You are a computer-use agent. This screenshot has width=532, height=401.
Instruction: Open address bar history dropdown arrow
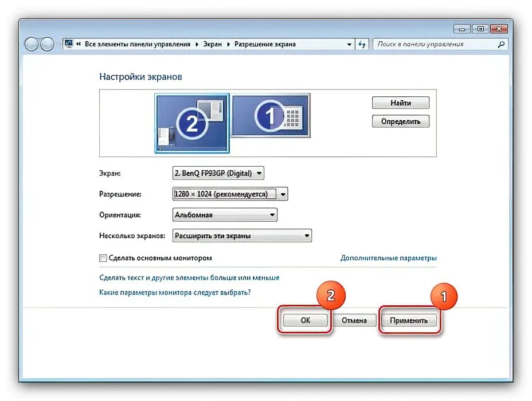[x=349, y=45]
